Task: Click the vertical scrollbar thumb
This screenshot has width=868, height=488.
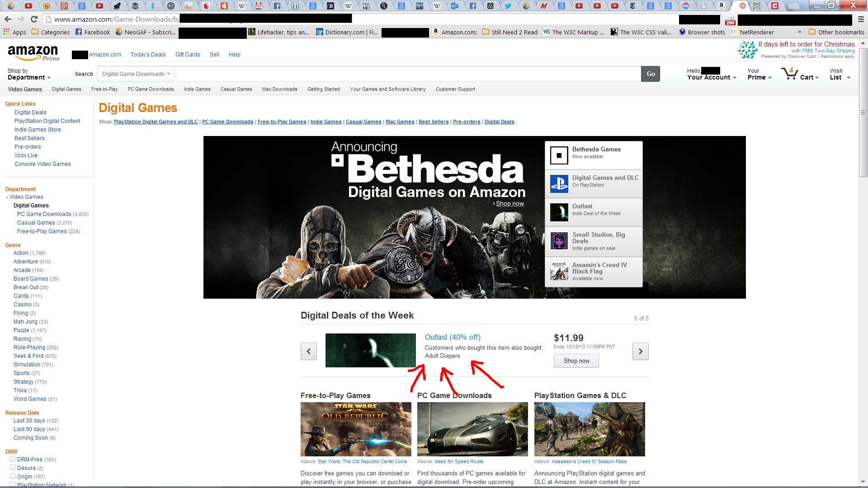Action: [863, 112]
